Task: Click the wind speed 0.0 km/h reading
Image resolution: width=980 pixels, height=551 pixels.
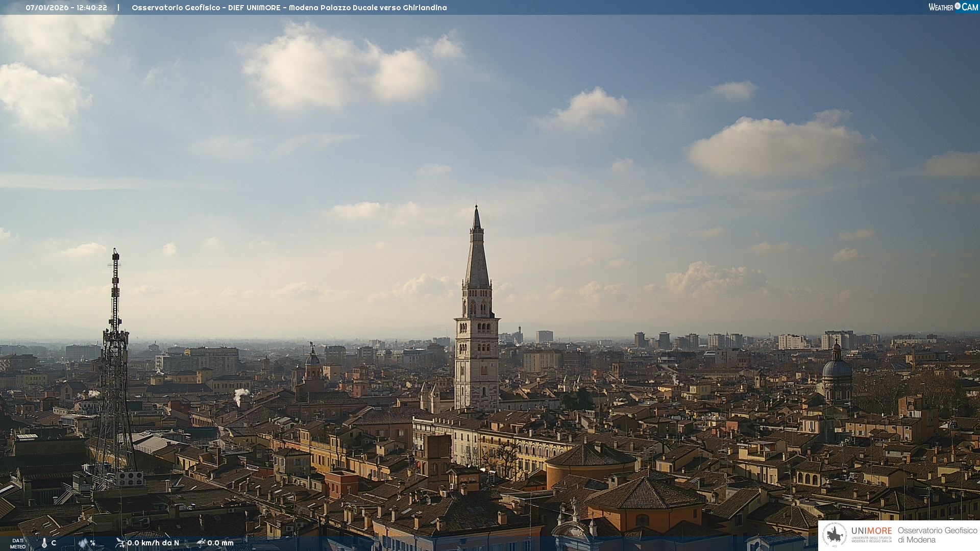Action: tap(153, 543)
